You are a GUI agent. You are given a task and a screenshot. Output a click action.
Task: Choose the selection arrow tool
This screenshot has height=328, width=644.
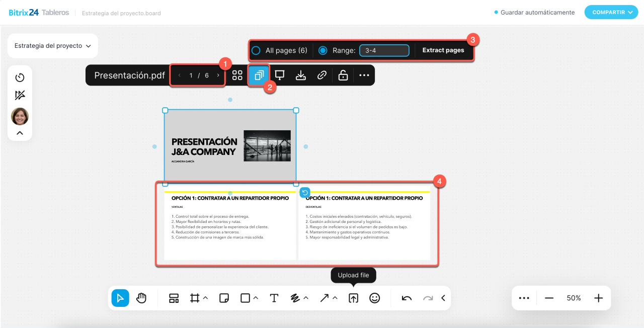(x=120, y=298)
